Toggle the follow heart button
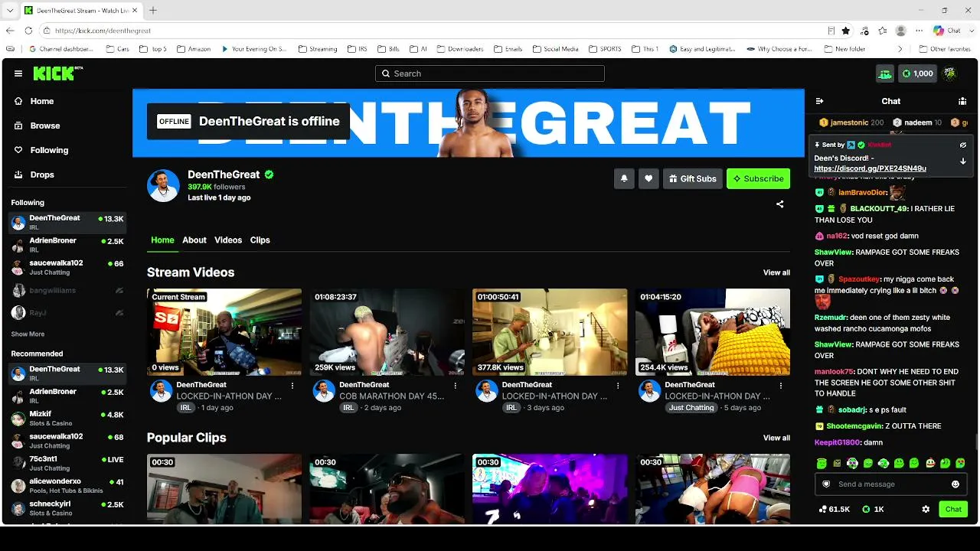This screenshot has width=980, height=551. click(x=648, y=178)
